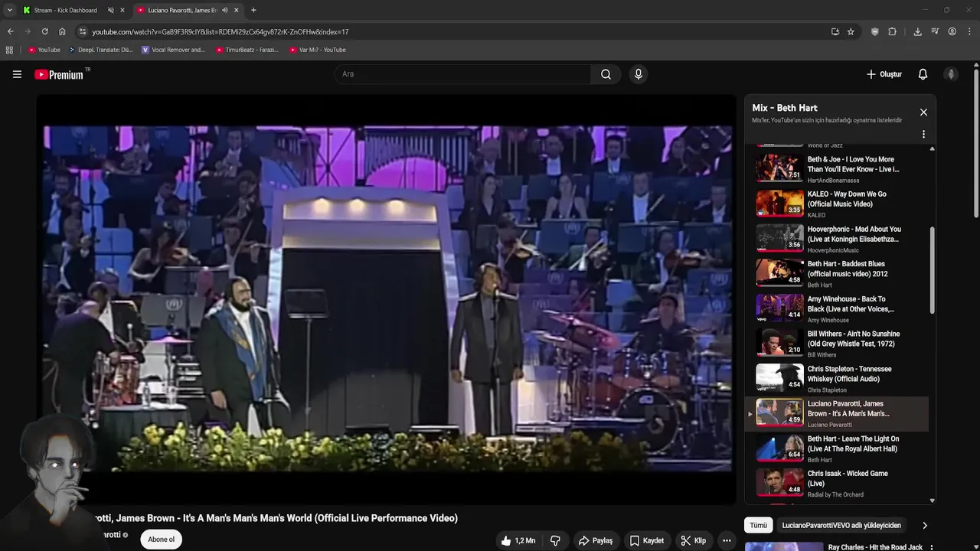Click the 'Klip' clip button
Image resolution: width=980 pixels, height=551 pixels.
point(694,540)
